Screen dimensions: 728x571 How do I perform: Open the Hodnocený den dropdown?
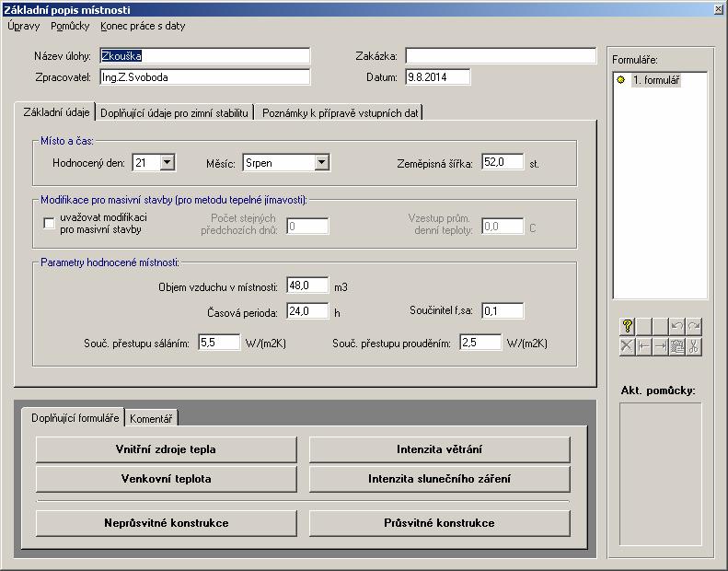coord(168,163)
